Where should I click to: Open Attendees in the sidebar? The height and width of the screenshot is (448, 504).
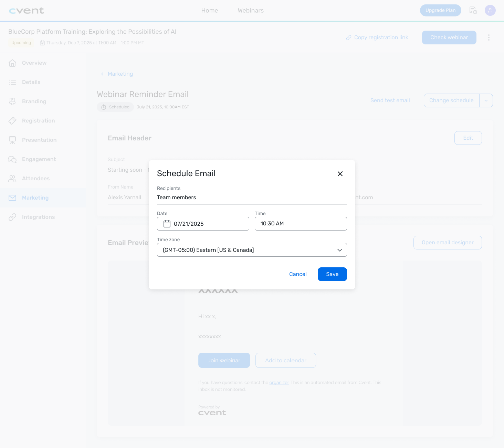[x=43, y=179]
